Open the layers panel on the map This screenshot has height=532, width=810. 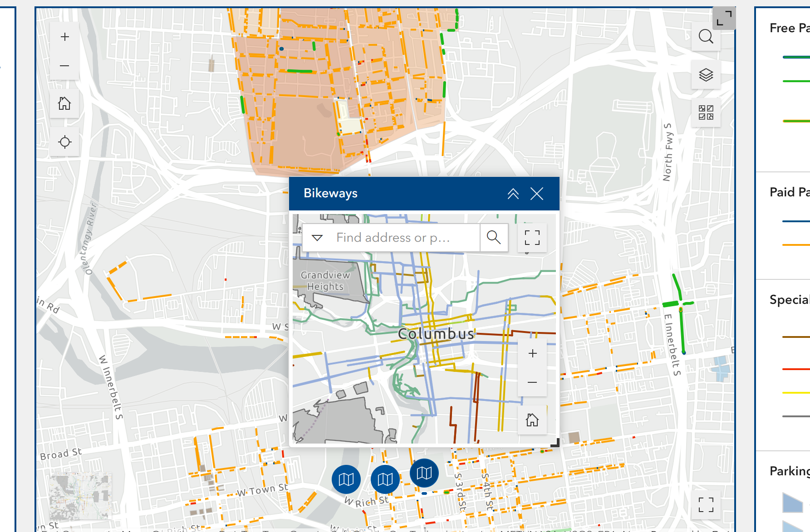coord(706,74)
